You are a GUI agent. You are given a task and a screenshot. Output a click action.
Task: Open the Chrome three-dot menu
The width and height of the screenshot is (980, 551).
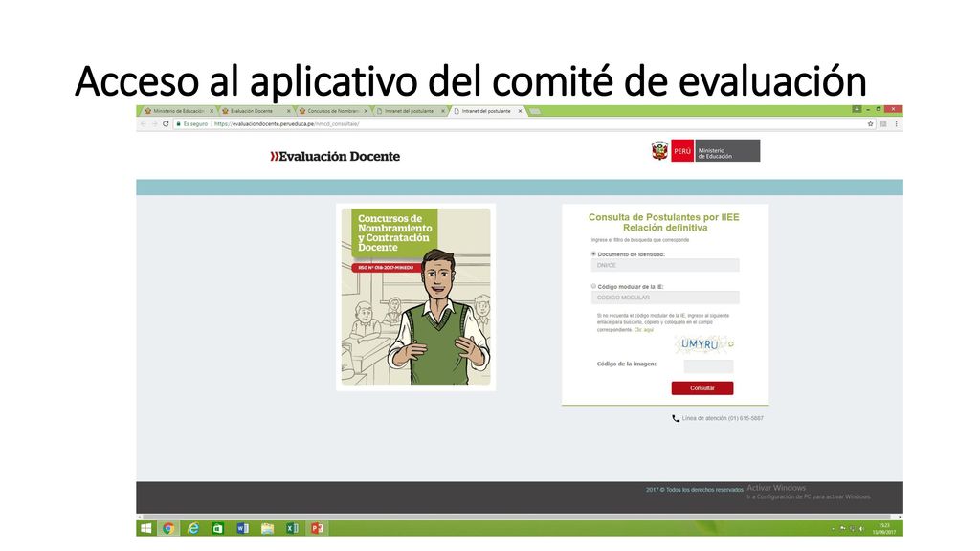(x=896, y=123)
